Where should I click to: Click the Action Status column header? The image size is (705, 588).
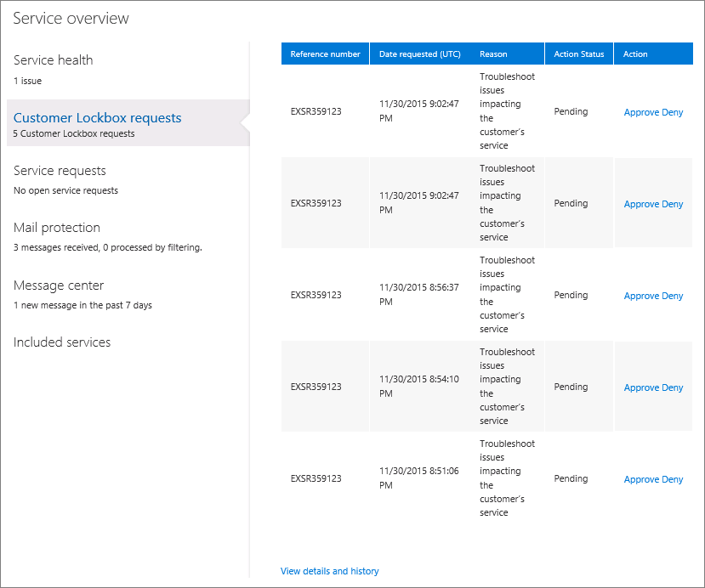pyautogui.click(x=578, y=54)
